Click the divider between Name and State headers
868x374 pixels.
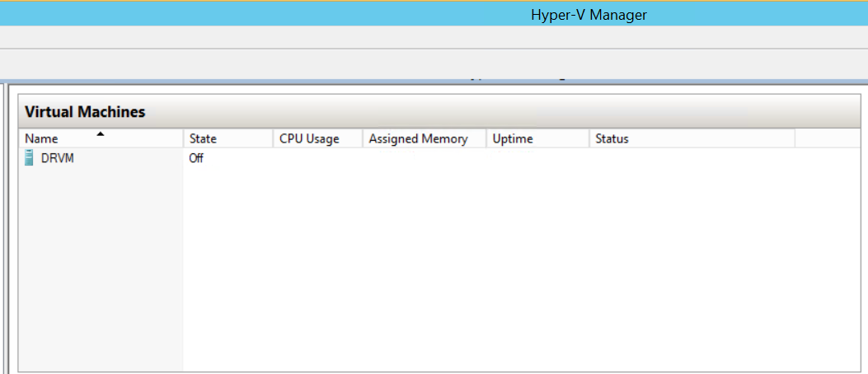point(183,139)
